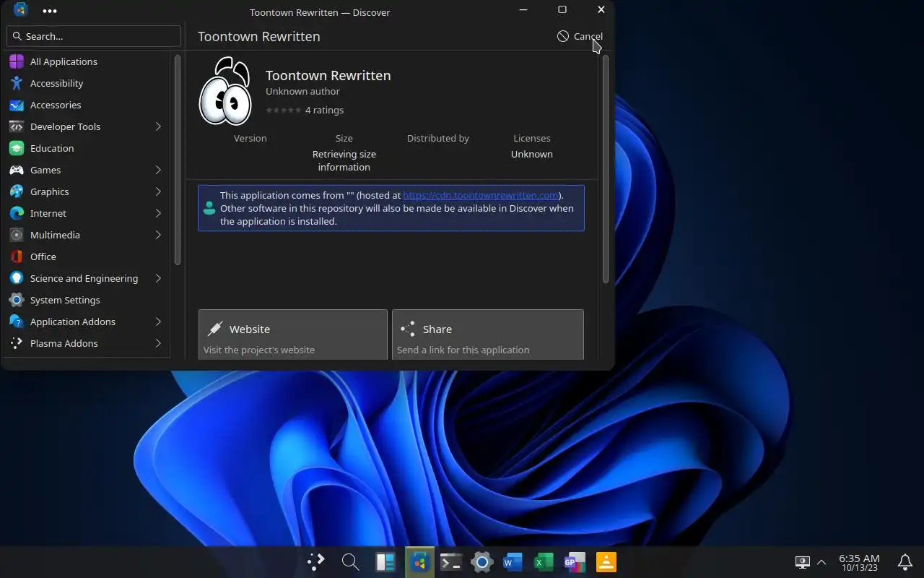Select the Application Addons category
Viewport: 924px width, 578px height.
point(87,322)
